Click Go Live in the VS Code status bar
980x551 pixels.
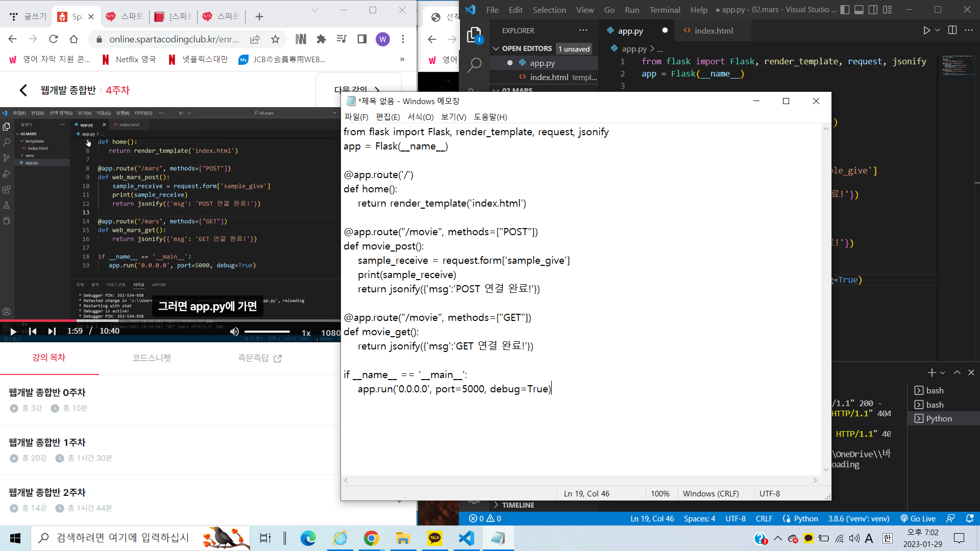tap(918, 518)
